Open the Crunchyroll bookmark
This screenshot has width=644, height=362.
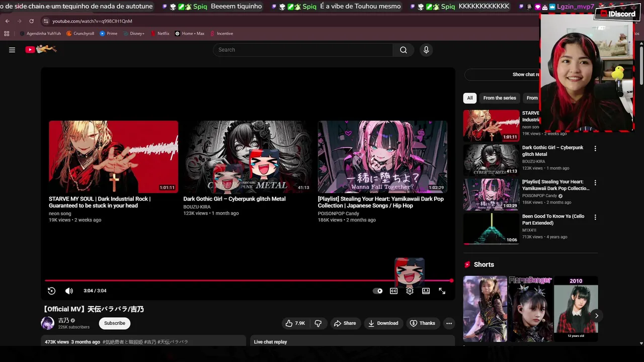[x=80, y=34]
